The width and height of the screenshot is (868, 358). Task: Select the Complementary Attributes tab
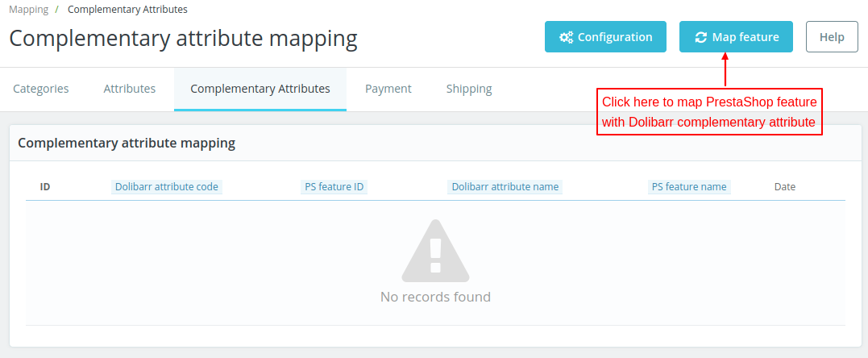[x=260, y=89]
